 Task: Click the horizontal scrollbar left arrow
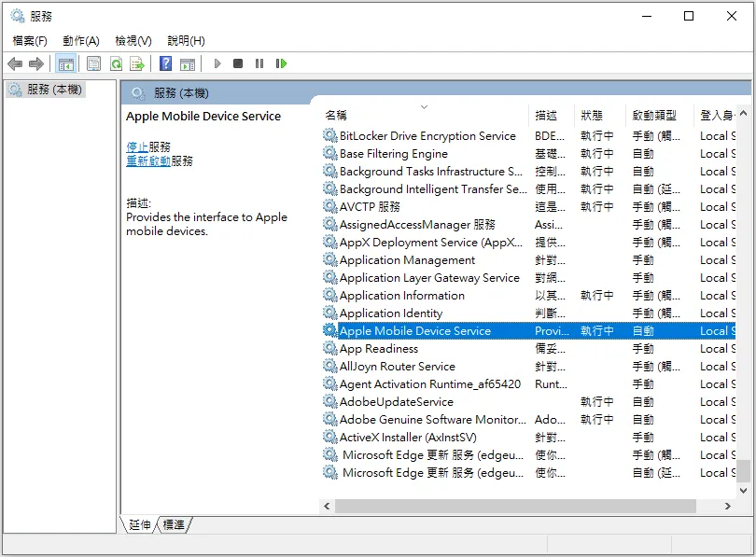[327, 506]
